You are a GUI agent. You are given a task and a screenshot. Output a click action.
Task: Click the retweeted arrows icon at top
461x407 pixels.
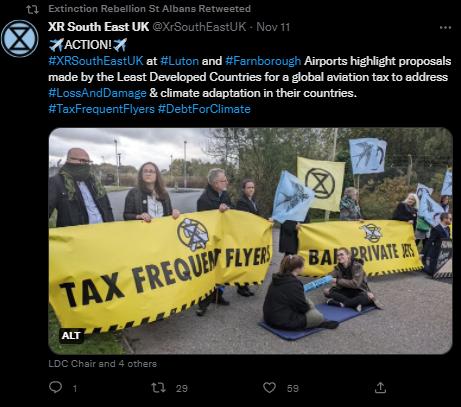pos(32,9)
